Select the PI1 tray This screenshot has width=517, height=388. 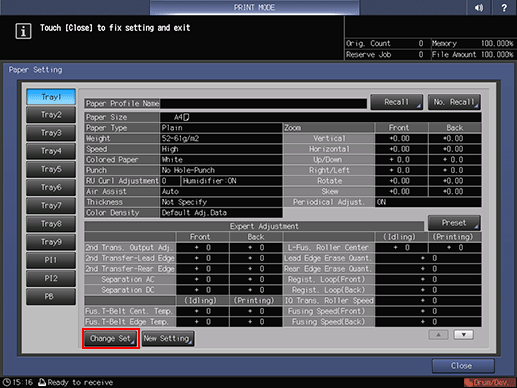point(51,260)
